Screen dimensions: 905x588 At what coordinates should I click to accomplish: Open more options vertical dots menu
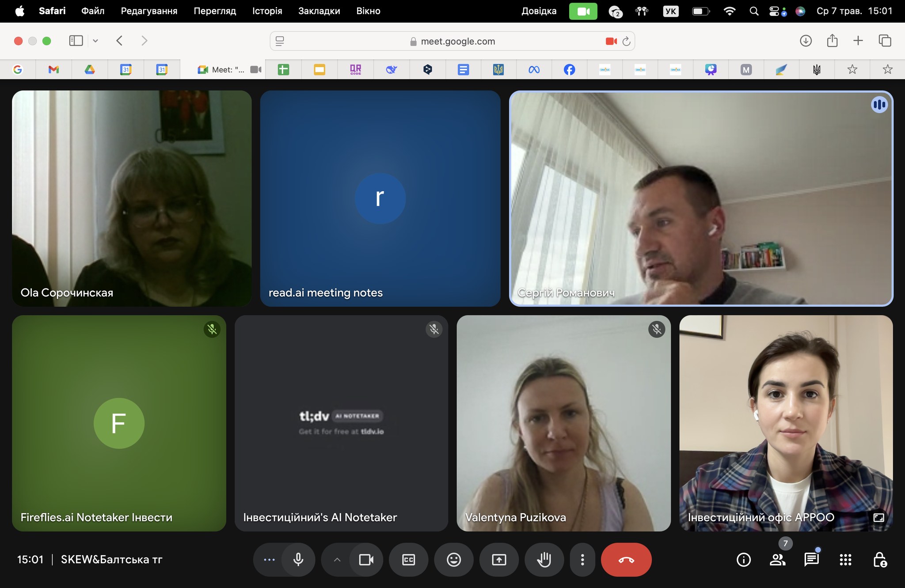pyautogui.click(x=582, y=560)
